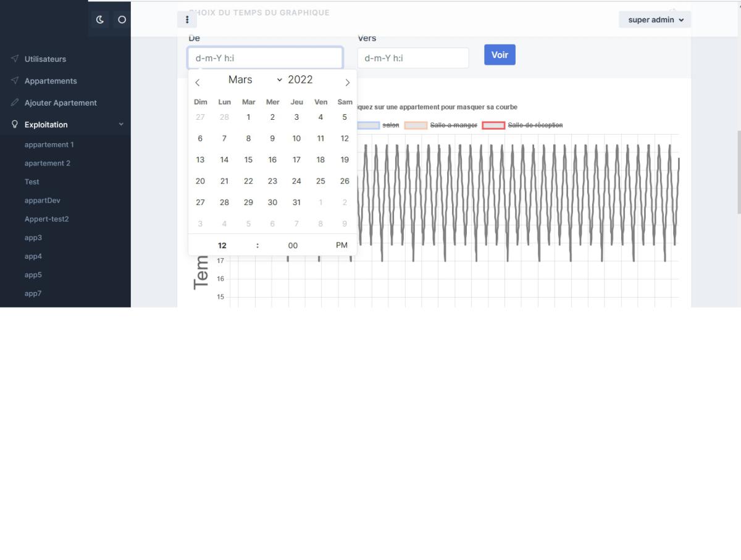The image size is (741, 560).
Task: Open the three-dot vertical menu button
Action: coord(187,20)
